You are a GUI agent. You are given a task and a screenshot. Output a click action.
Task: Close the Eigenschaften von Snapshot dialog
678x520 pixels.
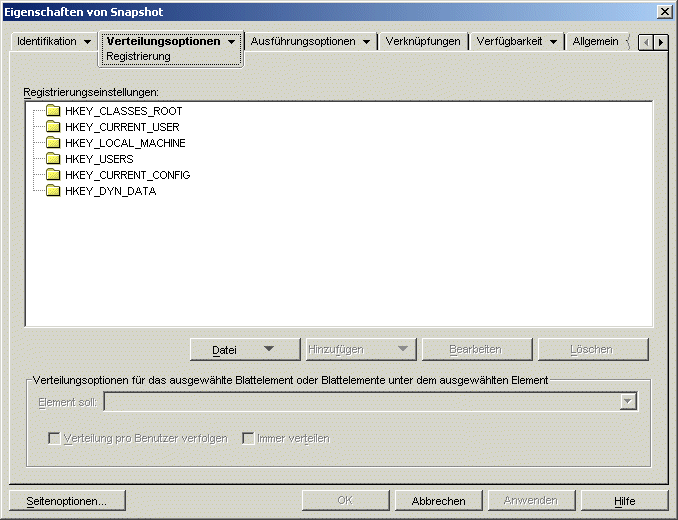point(664,12)
